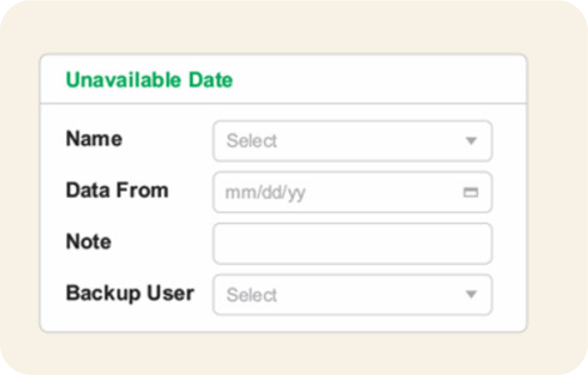Click the Backup User label
The image size is (588, 375).
point(130,293)
